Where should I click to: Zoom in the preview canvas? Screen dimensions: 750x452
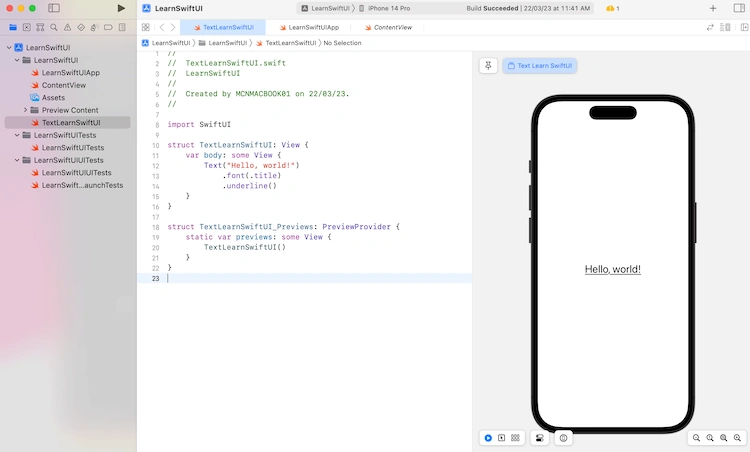tap(738, 438)
